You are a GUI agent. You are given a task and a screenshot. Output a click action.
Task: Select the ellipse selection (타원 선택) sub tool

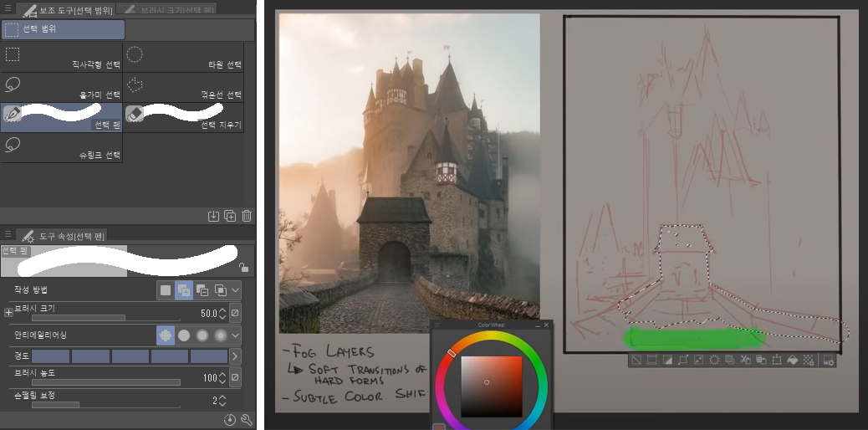[184, 56]
